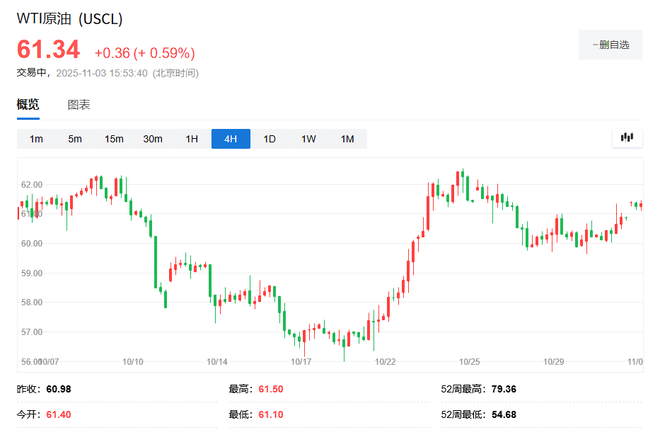Click the 10/22 date marker on chart axis
The image size is (660, 430).
385,362
